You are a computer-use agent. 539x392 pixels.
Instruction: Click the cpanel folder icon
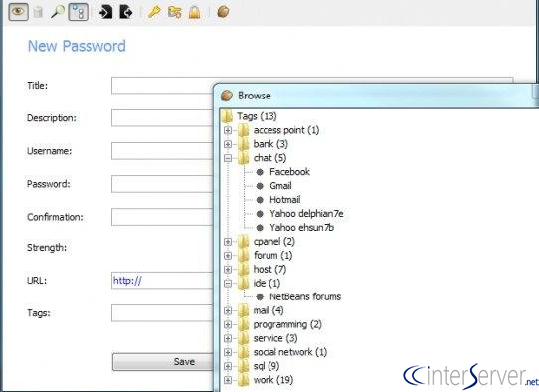tap(243, 242)
